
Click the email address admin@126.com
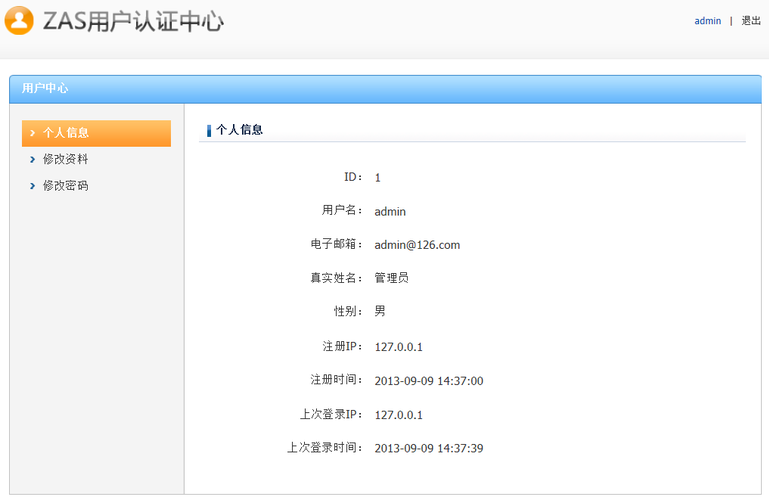click(417, 245)
